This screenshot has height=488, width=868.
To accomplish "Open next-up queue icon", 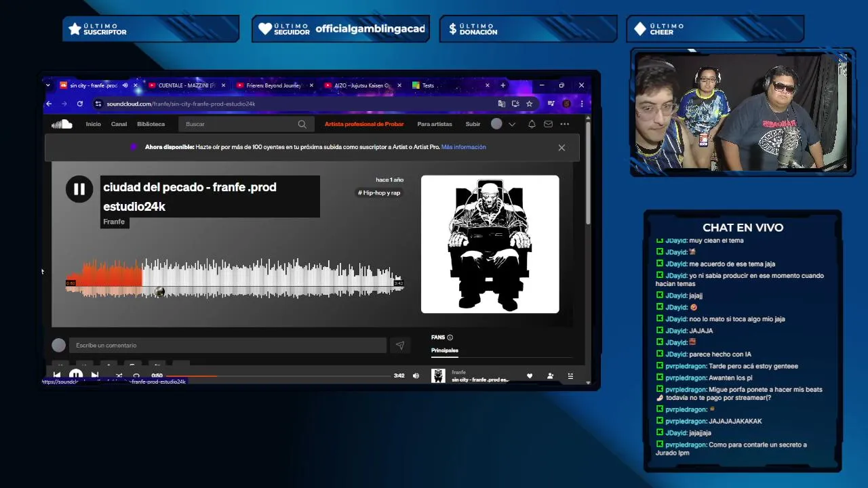I will tap(570, 375).
